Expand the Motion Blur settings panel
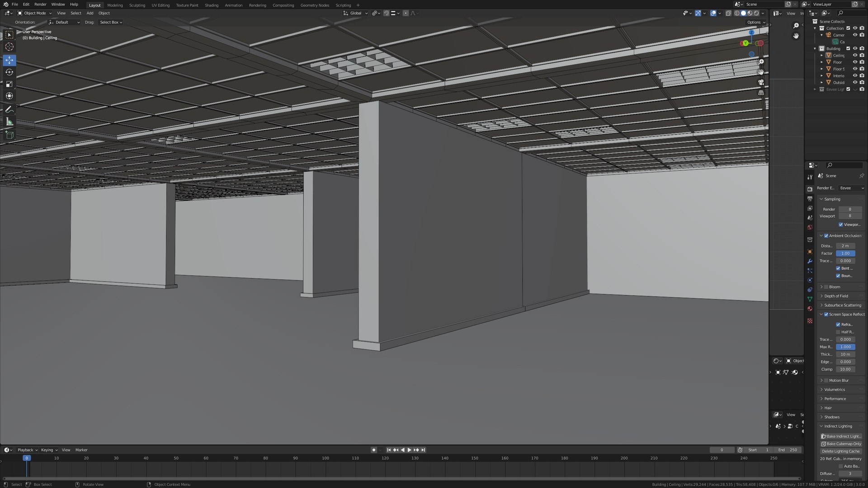 click(x=821, y=380)
